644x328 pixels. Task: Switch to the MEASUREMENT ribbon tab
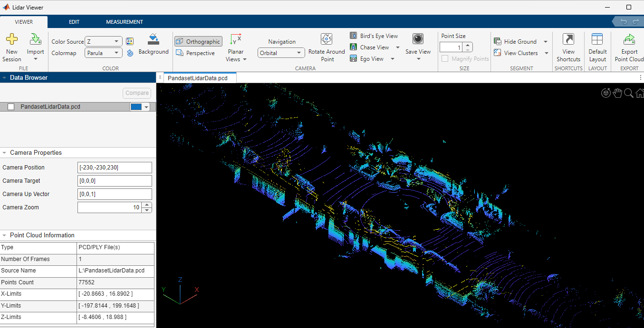pos(124,21)
